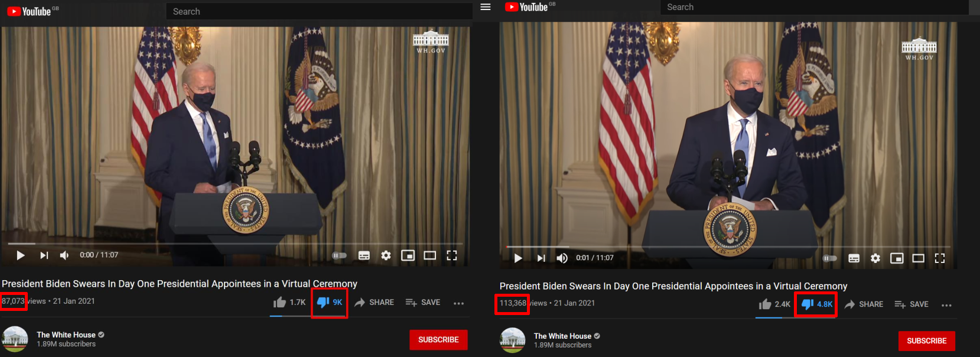Like the video with 1.7K likes

(289, 302)
